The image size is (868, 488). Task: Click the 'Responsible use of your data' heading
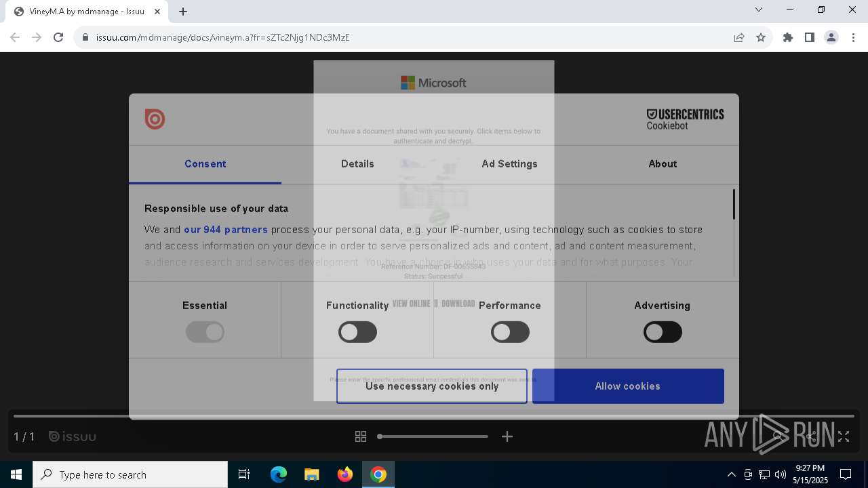[216, 209]
